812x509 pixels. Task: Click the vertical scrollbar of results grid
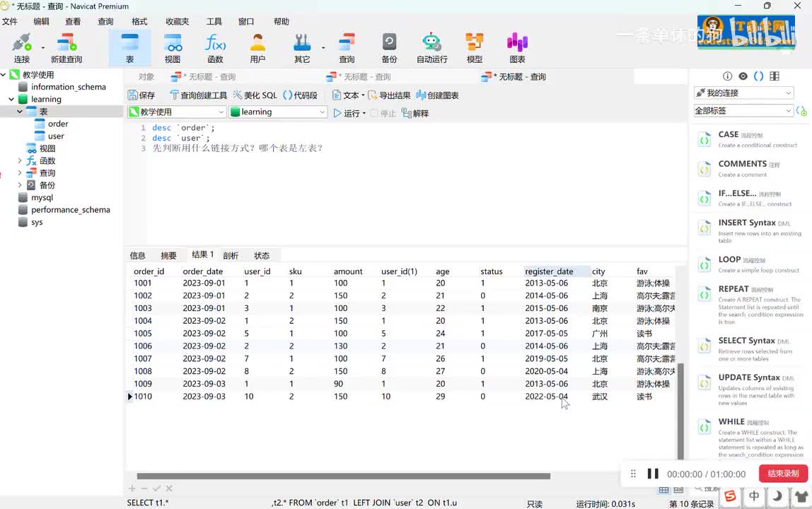pos(681,411)
